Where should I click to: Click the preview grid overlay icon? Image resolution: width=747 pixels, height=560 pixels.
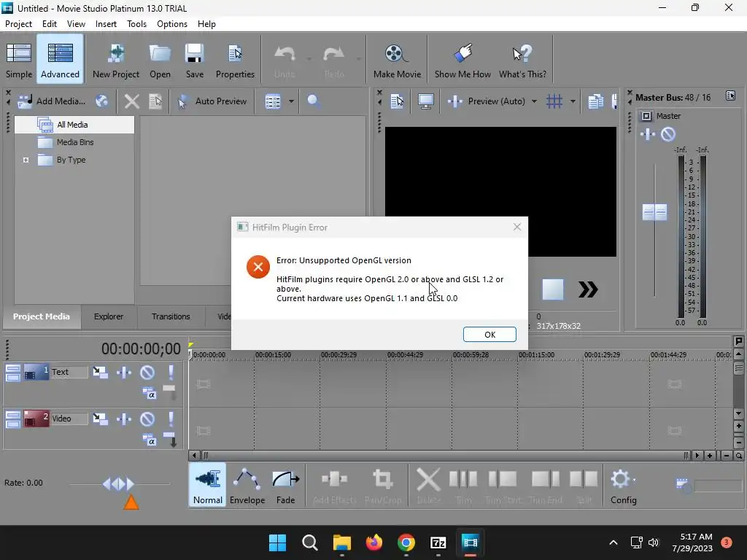click(554, 101)
